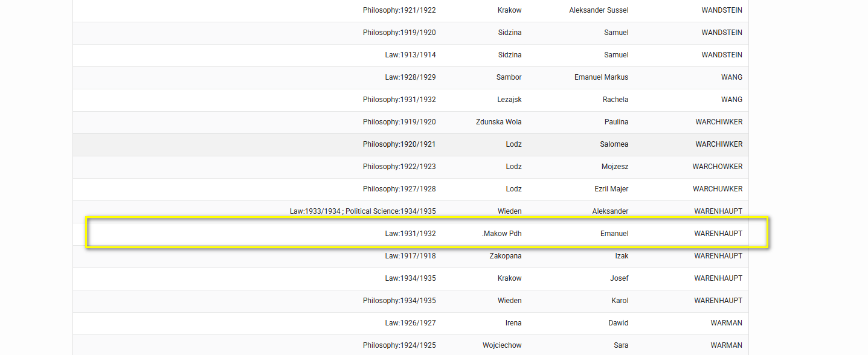The width and height of the screenshot is (868, 355).
Task: Click the Aleksander Sussel name cell
Action: 598,10
